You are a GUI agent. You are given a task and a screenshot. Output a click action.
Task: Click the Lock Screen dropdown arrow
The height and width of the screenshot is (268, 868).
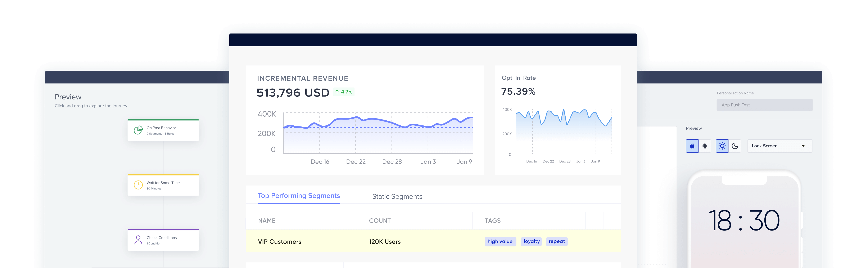[803, 146]
